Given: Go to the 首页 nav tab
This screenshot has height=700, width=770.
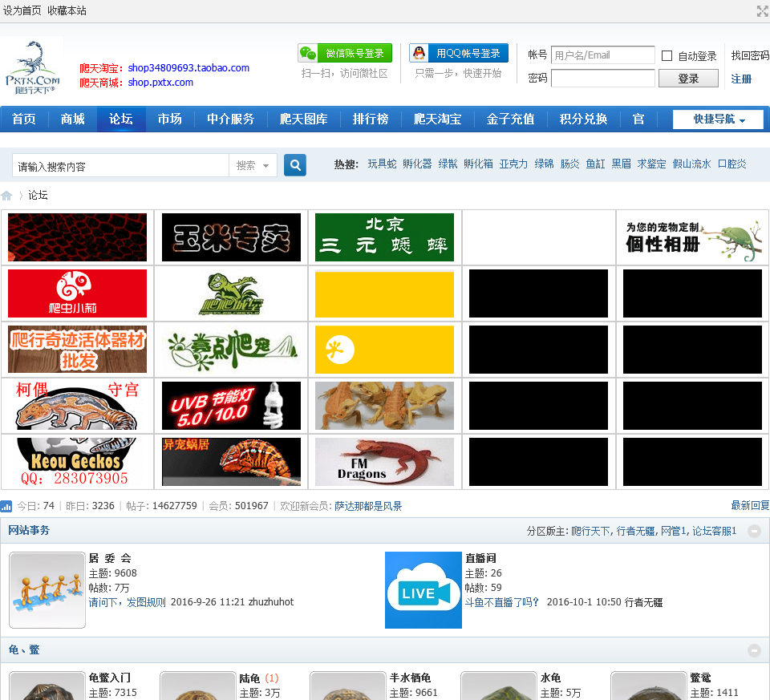Looking at the screenshot, I should click(x=24, y=119).
